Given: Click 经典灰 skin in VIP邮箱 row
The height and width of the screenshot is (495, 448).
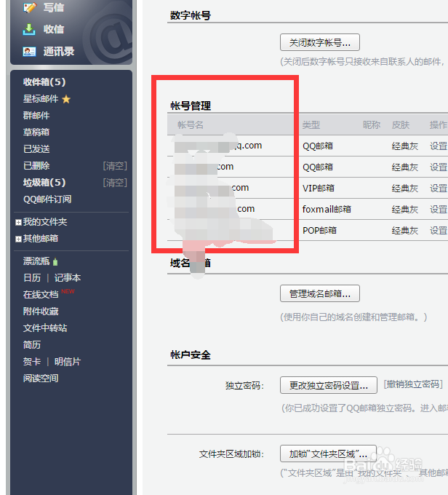Looking at the screenshot, I should [405, 188].
